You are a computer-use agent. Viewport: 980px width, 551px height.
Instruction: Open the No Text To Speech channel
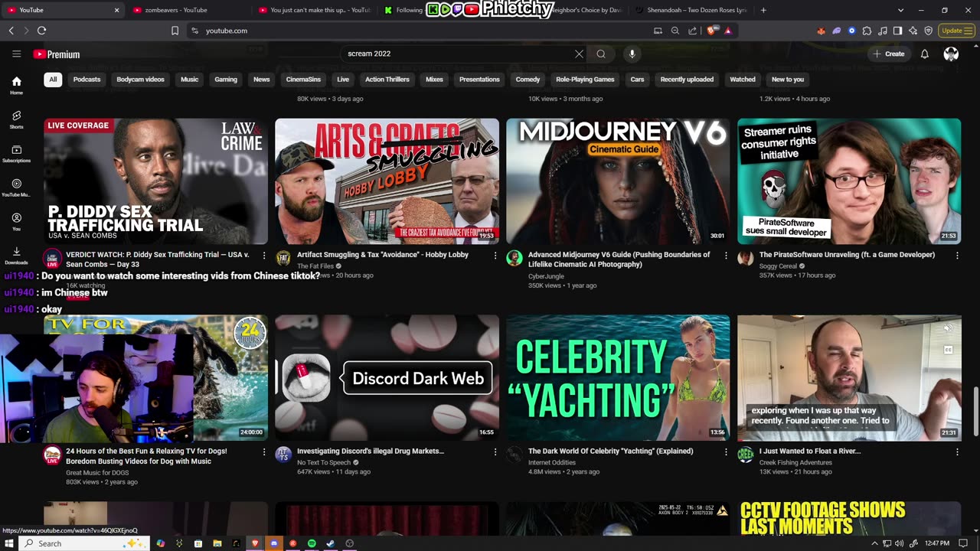tap(324, 463)
